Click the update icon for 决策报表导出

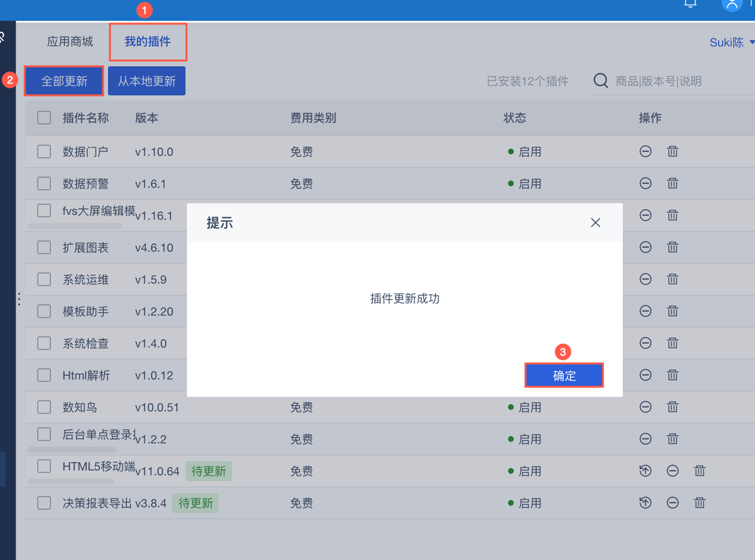(x=645, y=503)
